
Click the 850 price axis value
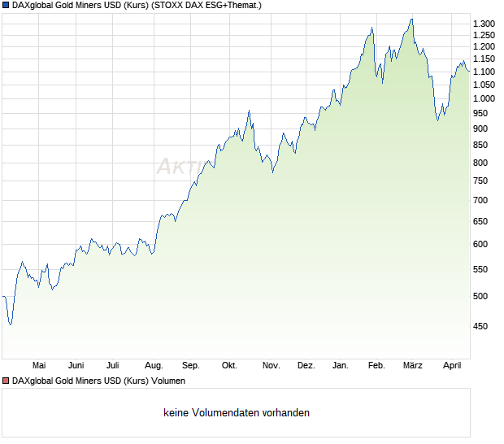coord(480,146)
